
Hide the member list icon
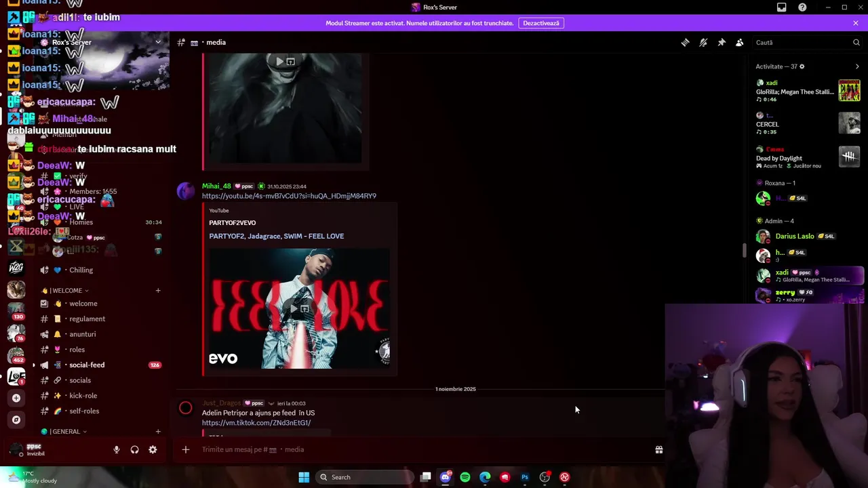tap(740, 42)
